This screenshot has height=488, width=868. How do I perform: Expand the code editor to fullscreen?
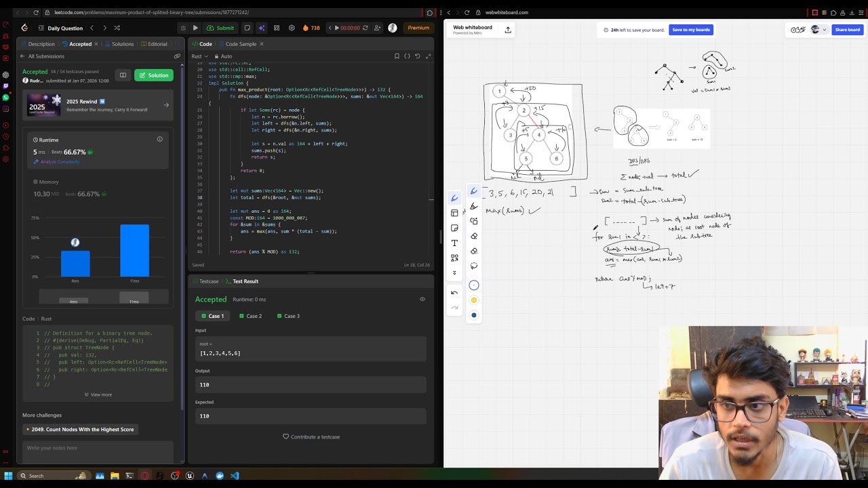pyautogui.click(x=428, y=56)
